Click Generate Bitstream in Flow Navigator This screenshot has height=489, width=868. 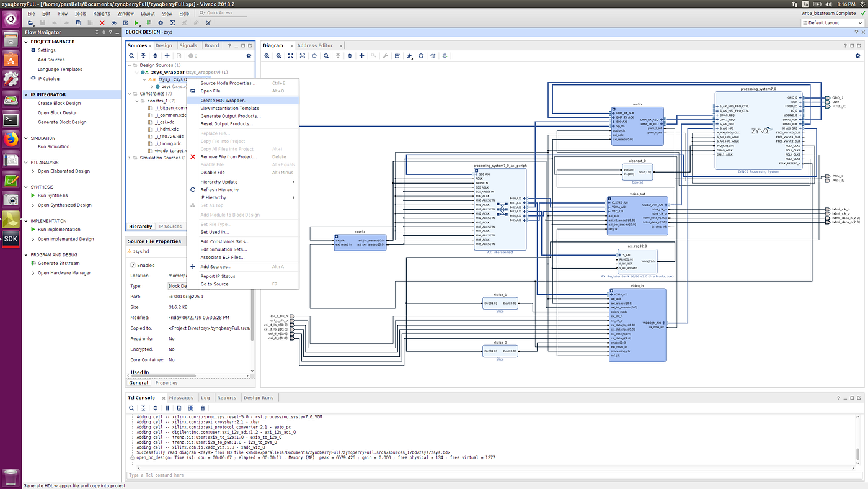coord(58,263)
